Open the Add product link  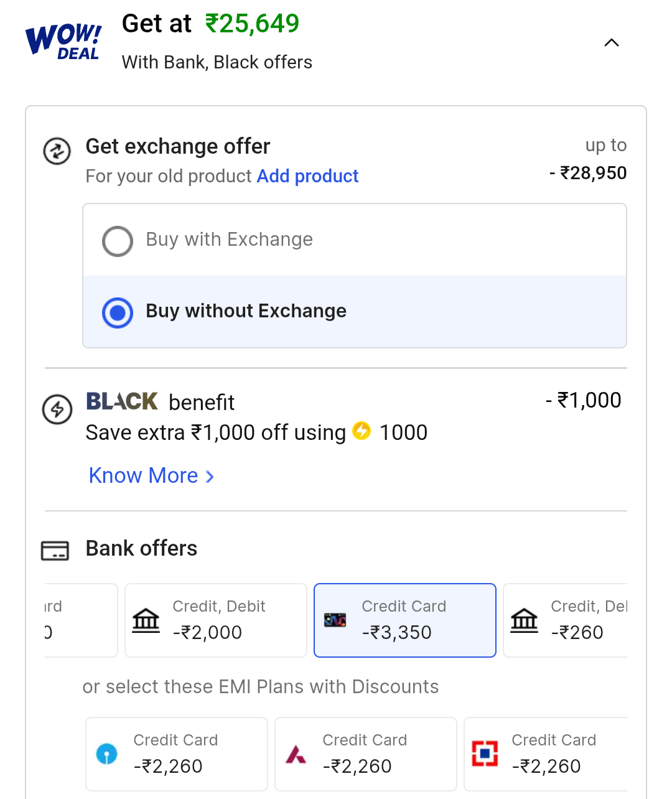pos(307,176)
